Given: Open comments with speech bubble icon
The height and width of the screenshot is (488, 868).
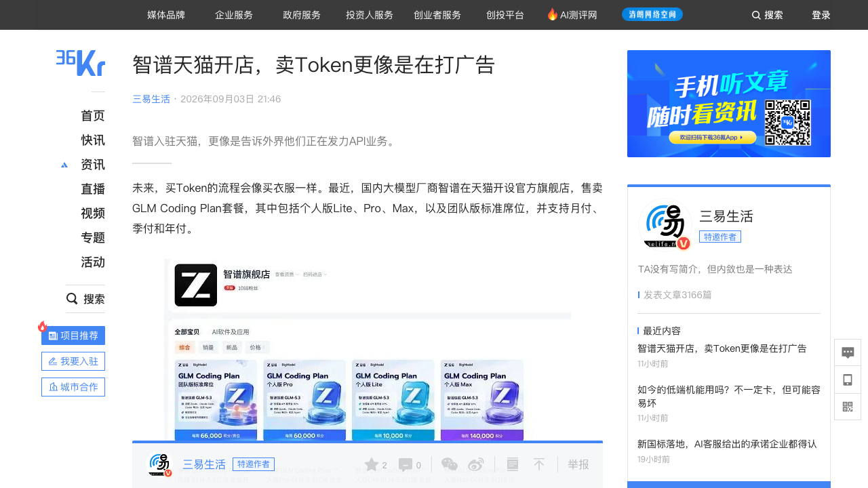Looking at the screenshot, I should 406,465.
